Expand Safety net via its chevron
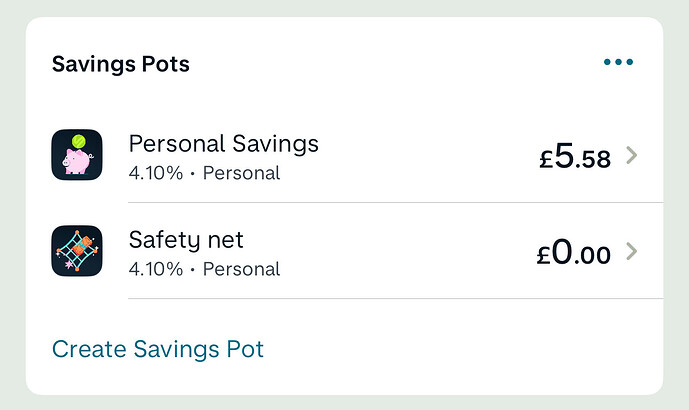The height and width of the screenshot is (410, 689). pos(631,251)
